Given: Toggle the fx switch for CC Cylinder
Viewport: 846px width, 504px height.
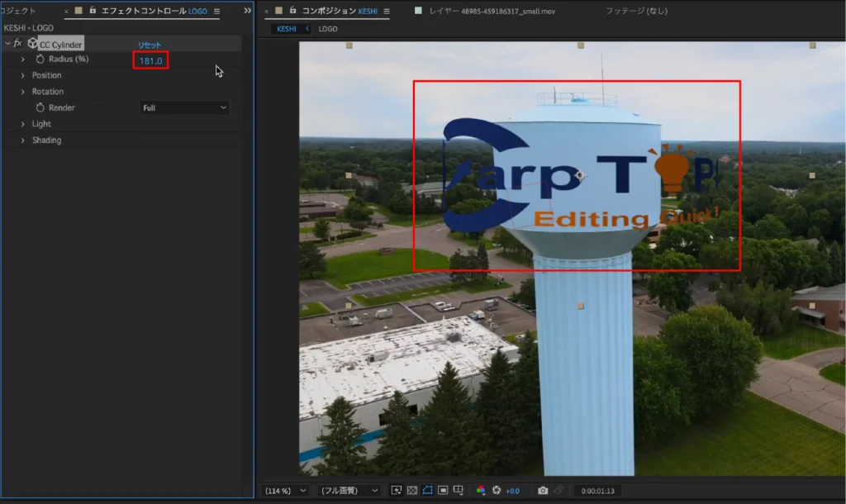Looking at the screenshot, I should 18,44.
